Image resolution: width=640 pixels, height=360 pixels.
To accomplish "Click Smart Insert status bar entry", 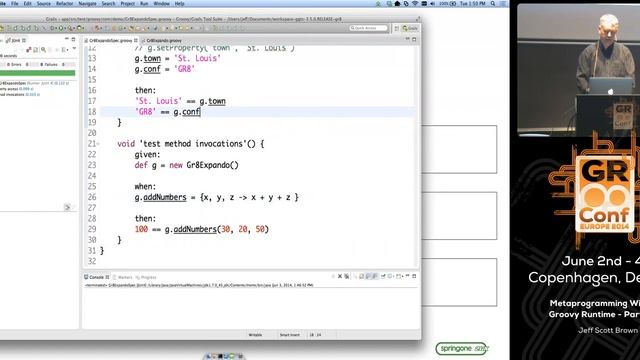I will 289,335.
